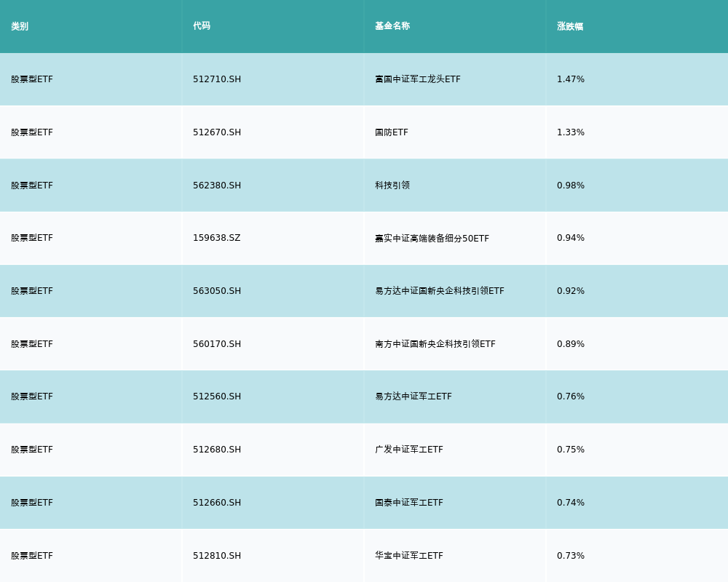Click fund name 科技引领

(x=392, y=186)
